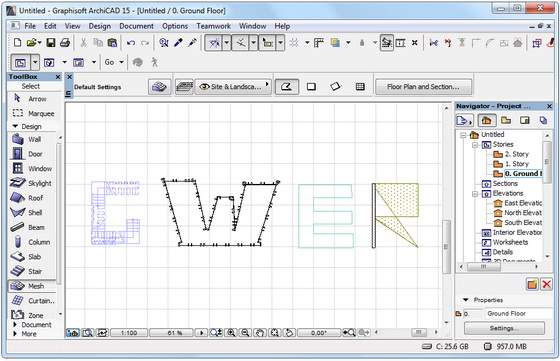Viewport: 560px width, 361px height.
Task: Pick the Window tool
Action: 31,169
